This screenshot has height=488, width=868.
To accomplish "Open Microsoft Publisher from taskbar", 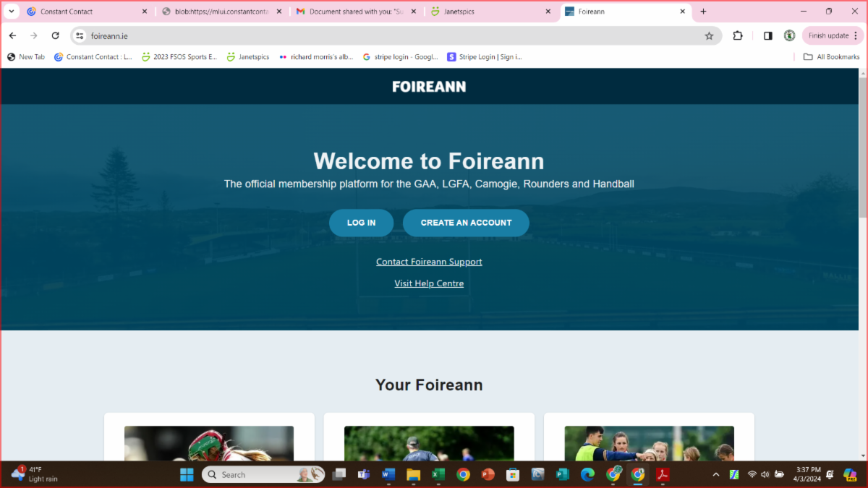I will pos(563,474).
